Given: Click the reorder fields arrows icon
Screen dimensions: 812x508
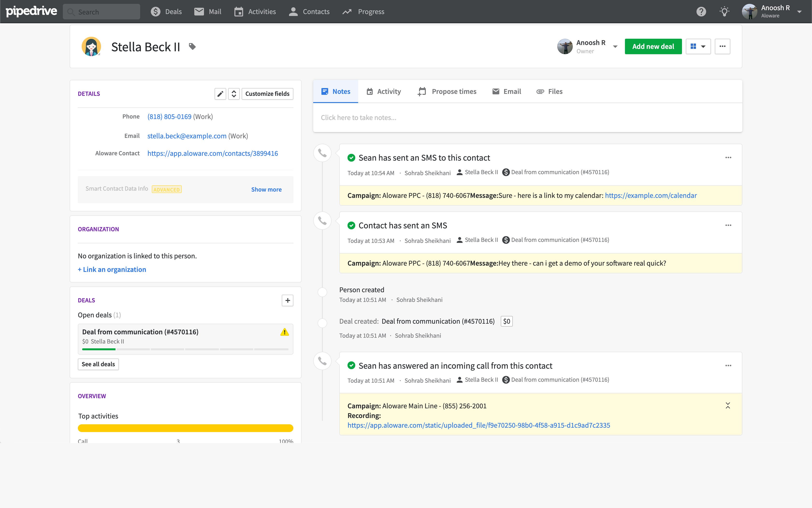Looking at the screenshot, I should coord(234,94).
